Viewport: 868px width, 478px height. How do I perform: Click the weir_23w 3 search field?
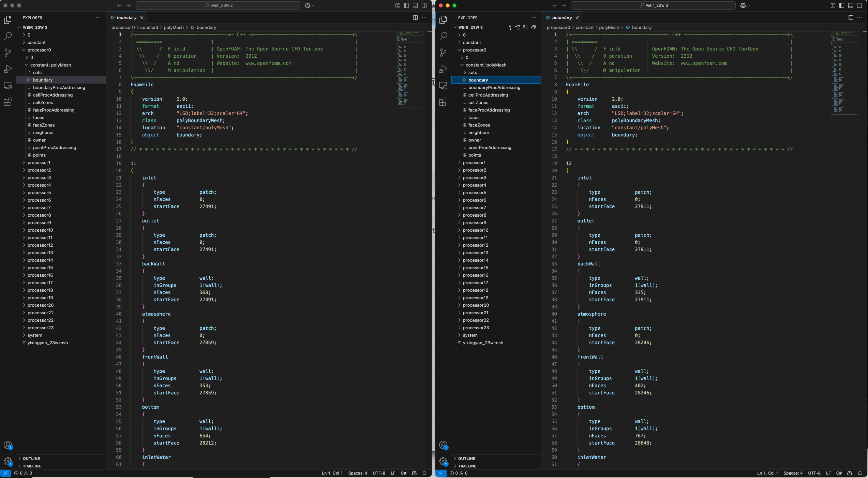coord(653,5)
